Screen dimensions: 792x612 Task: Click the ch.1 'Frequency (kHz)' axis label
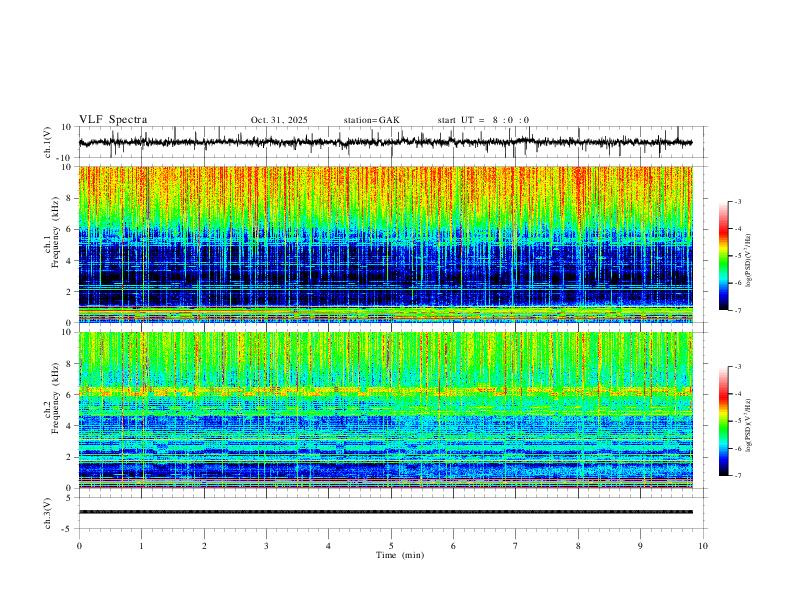55,233
